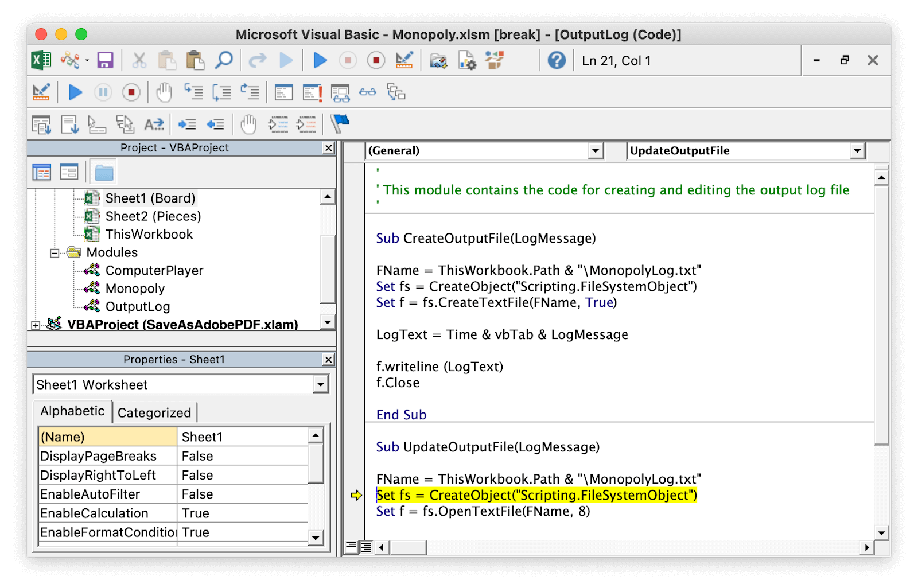Click the Save workbook floppy disk icon
918x588 pixels.
click(x=105, y=60)
